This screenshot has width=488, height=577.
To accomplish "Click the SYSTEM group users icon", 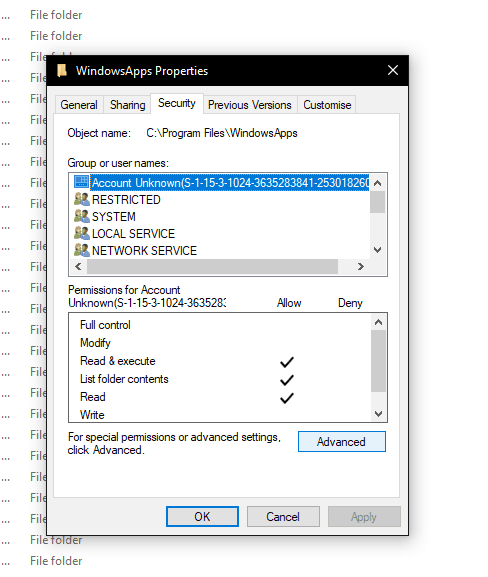I will 81,216.
